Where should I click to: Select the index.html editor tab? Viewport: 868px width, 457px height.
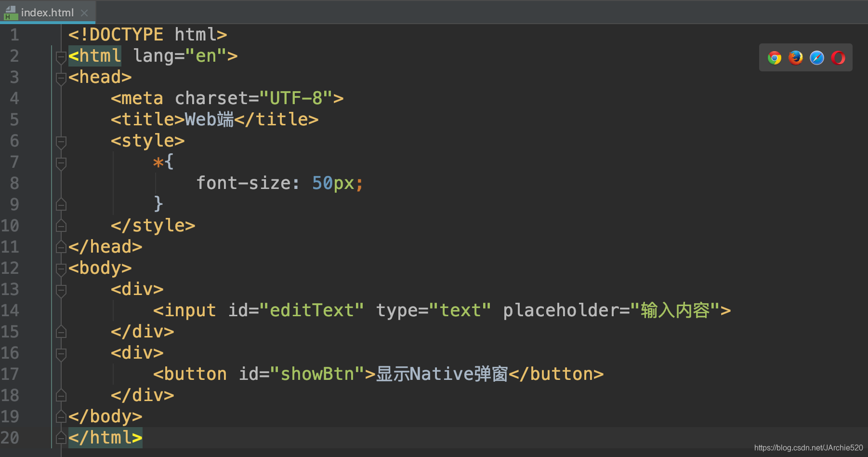click(47, 13)
